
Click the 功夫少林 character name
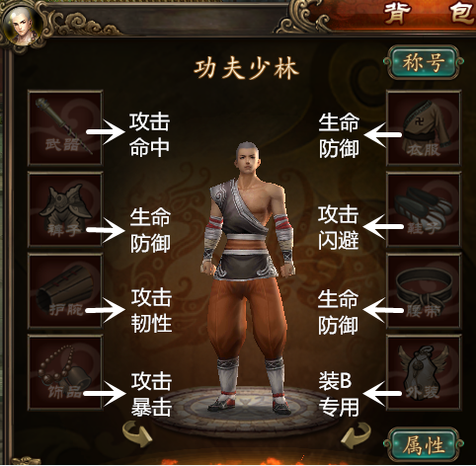pyautogui.click(x=246, y=69)
